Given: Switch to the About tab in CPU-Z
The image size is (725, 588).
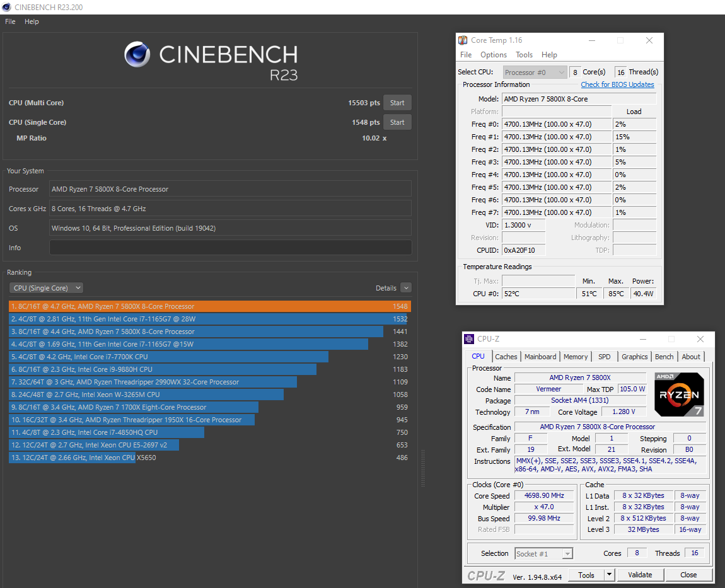Looking at the screenshot, I should click(691, 357).
